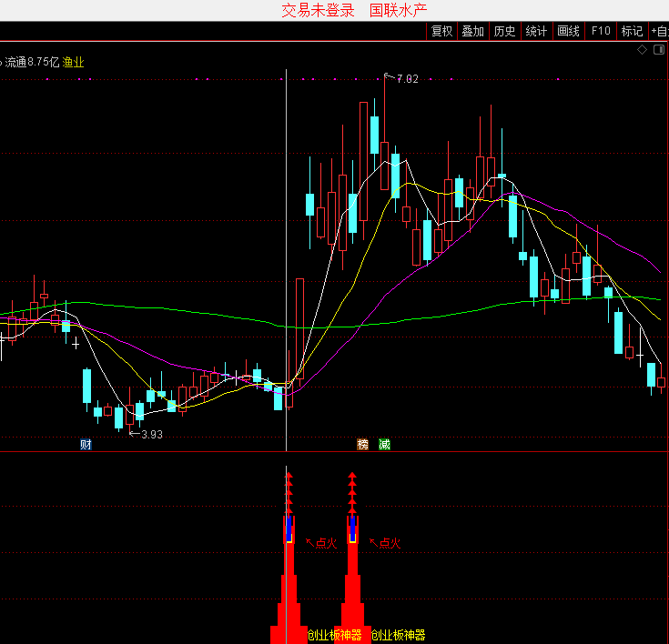Click the 交易未登录 trading login text

318,10
